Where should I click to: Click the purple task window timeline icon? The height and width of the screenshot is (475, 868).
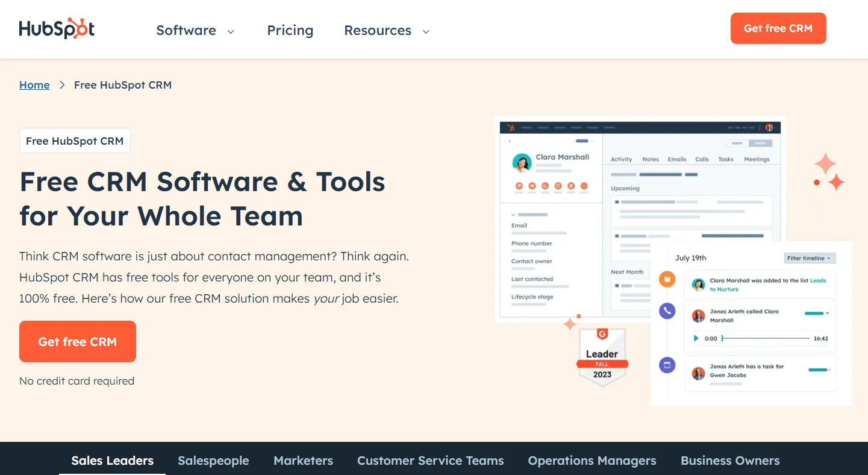pyautogui.click(x=667, y=365)
